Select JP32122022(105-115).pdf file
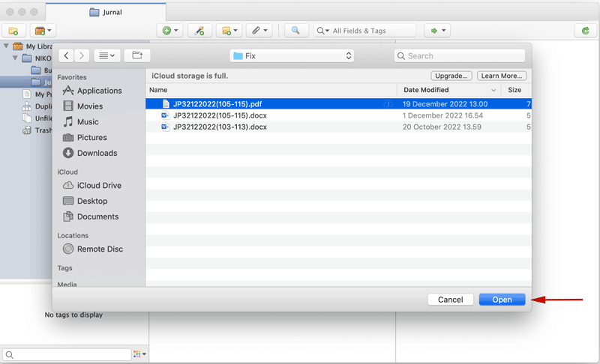600x364 pixels. coord(338,104)
